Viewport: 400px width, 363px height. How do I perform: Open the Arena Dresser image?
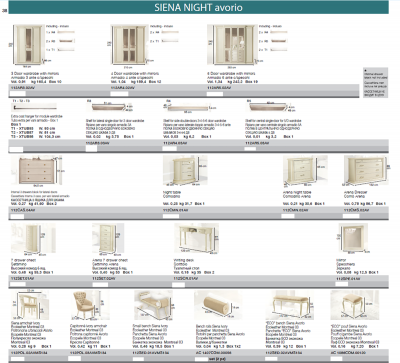(x=366, y=170)
